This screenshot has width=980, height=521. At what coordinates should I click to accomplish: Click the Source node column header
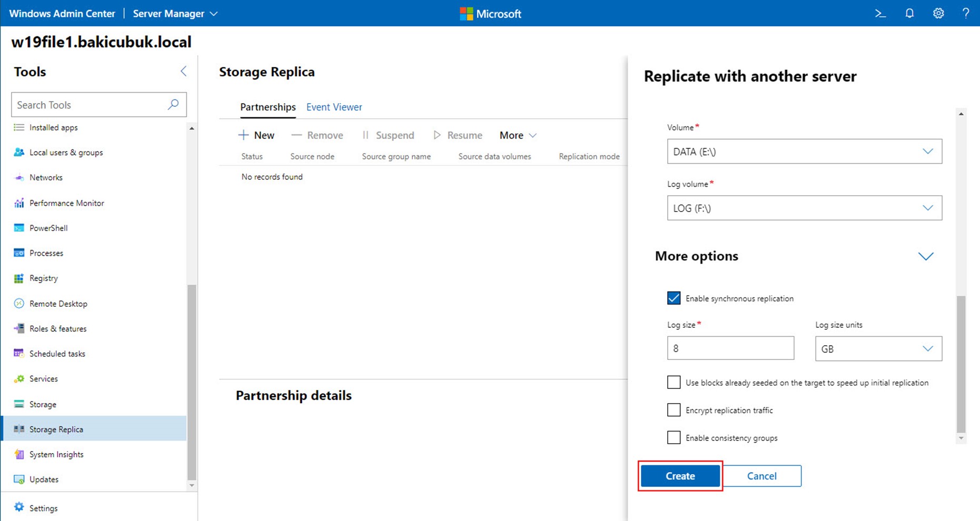coord(312,156)
